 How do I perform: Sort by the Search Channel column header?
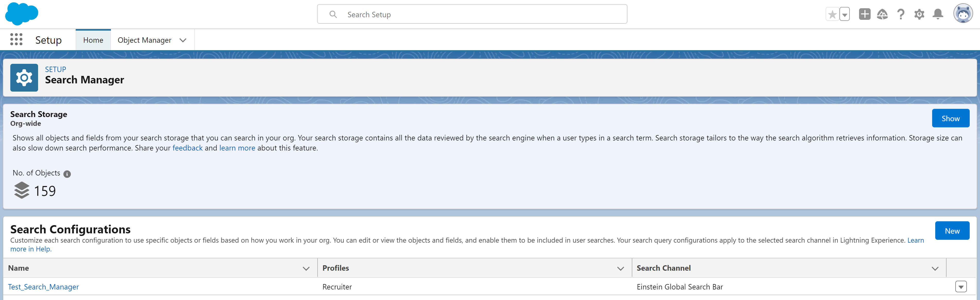[x=663, y=268]
